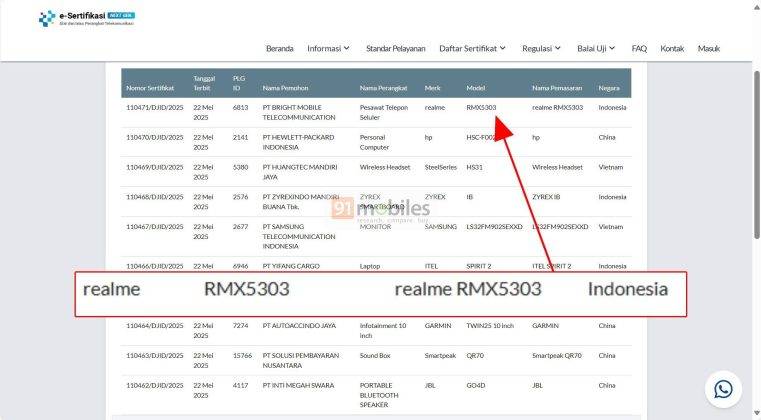Click the page vertical scrollbar
The image size is (761, 420).
click(x=757, y=155)
